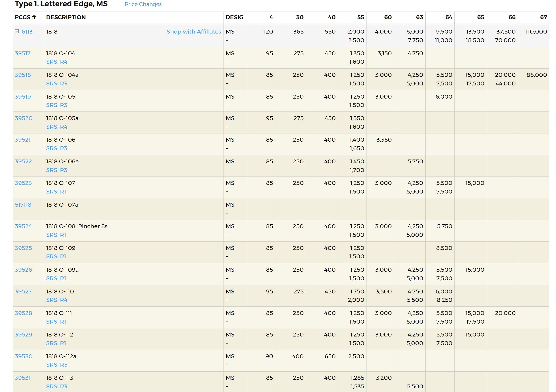Open the Price Changes link
Image resolution: width=556 pixels, height=392 pixels.
pos(143,4)
